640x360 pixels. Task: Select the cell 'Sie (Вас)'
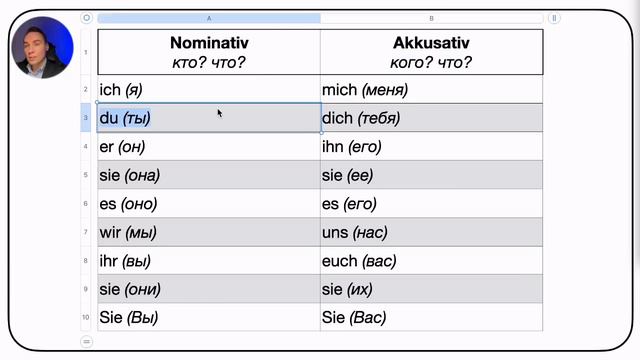[431, 317]
